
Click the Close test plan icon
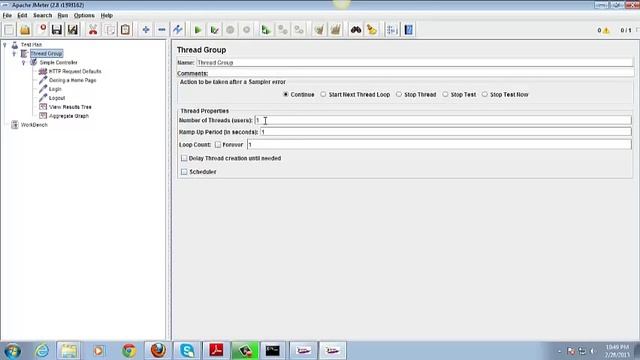coord(41,30)
